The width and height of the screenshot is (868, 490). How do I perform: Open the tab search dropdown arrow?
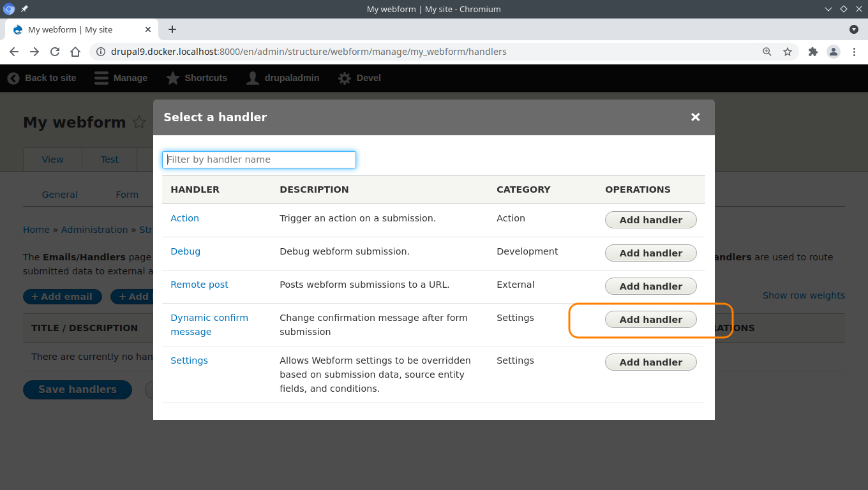[854, 29]
